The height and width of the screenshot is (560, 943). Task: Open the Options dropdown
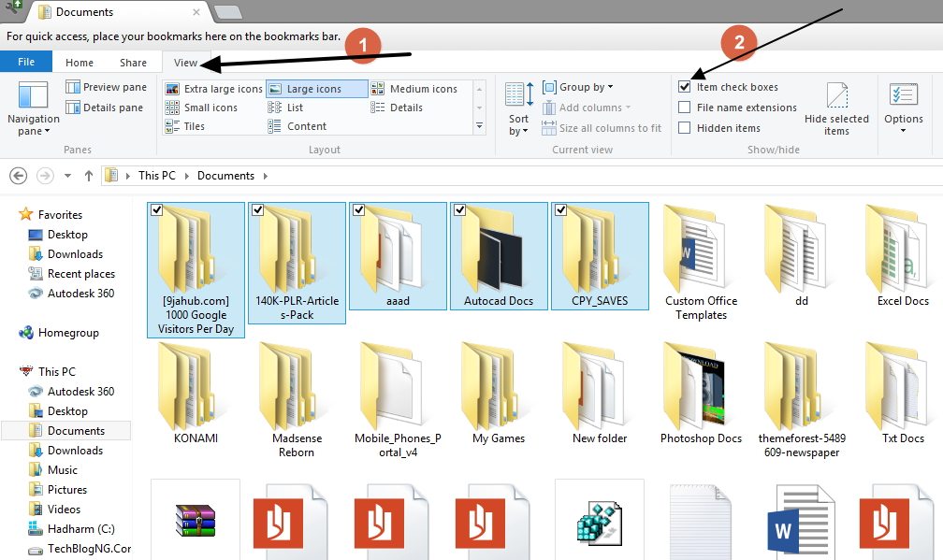pos(904,108)
